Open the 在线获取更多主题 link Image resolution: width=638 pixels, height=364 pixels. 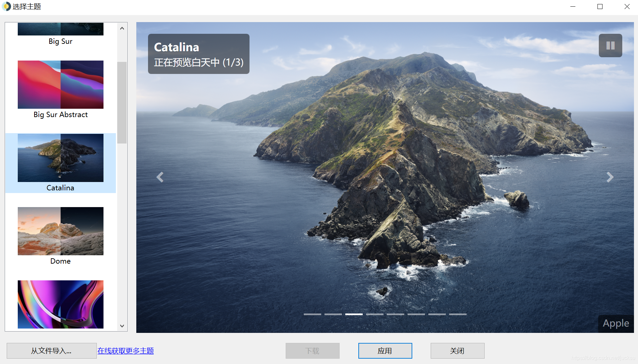click(x=126, y=351)
